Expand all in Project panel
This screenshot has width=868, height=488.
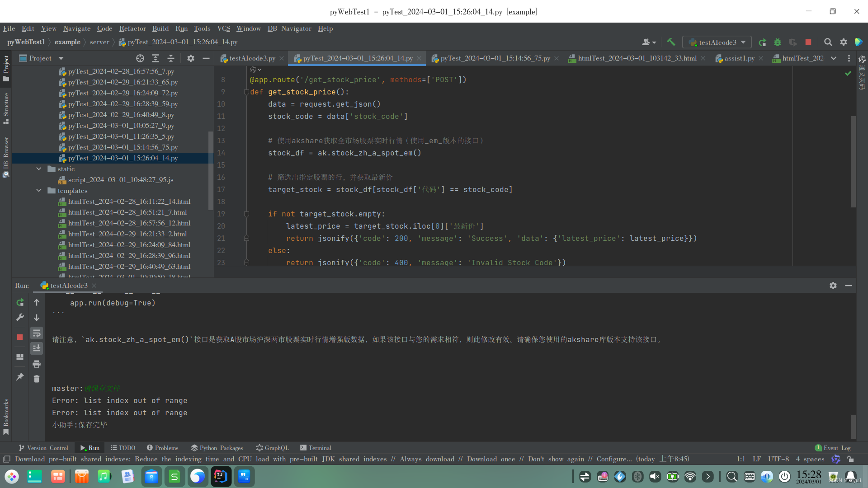click(156, 58)
